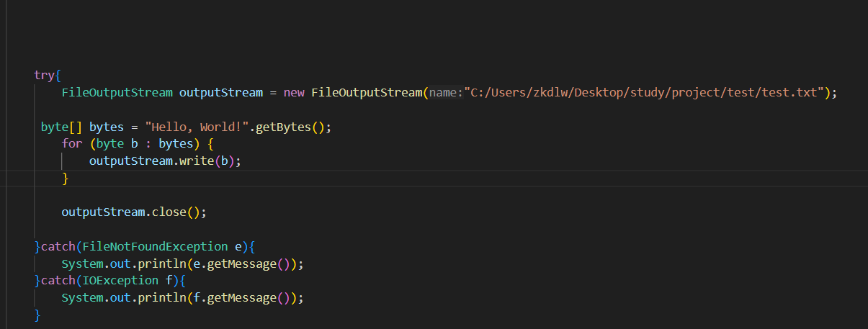868x329 pixels.
Task: Click the 'for' loop keyword
Action: pyautogui.click(x=72, y=143)
